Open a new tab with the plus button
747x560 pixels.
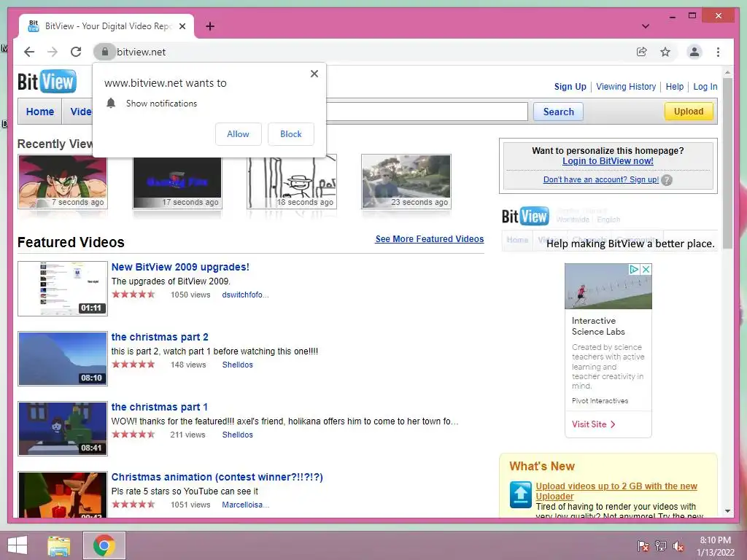tap(210, 26)
